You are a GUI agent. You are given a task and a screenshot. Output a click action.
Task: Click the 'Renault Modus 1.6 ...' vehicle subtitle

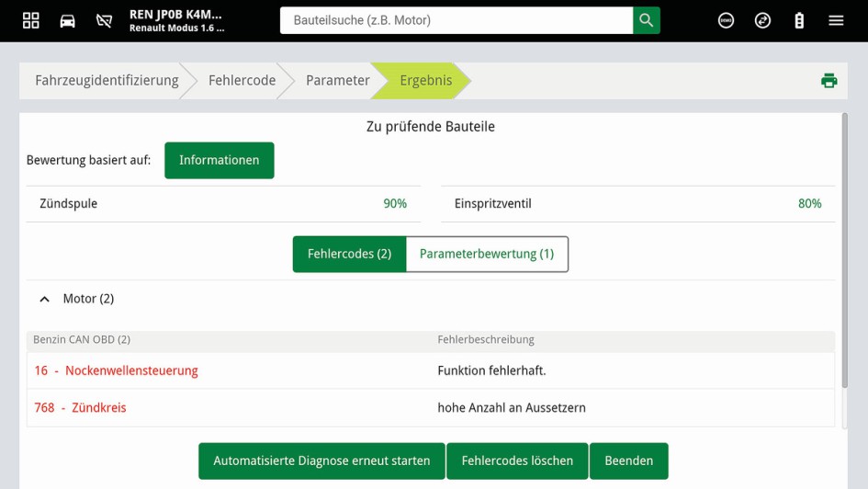point(176,28)
